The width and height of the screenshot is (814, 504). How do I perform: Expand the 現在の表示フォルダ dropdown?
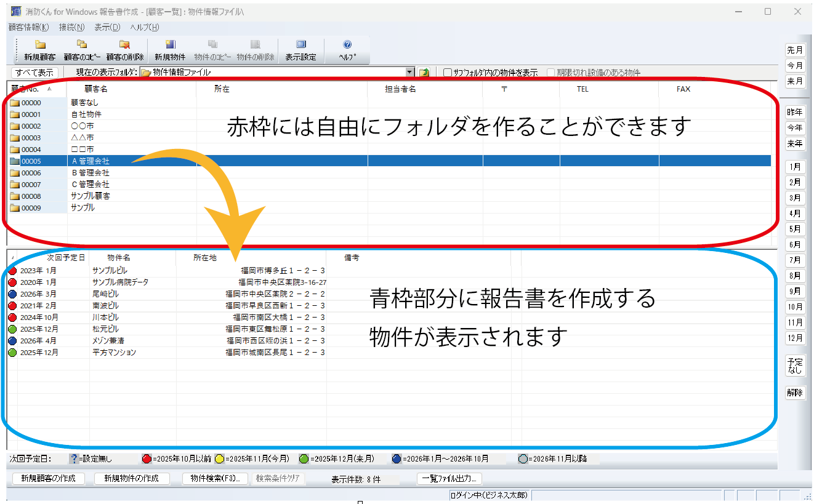(x=410, y=73)
